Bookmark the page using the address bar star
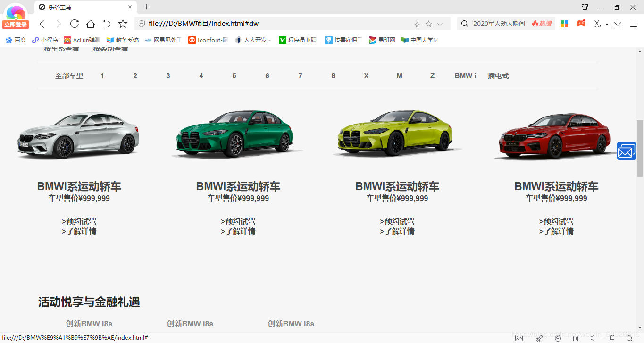The height and width of the screenshot is (343, 644). coord(428,24)
